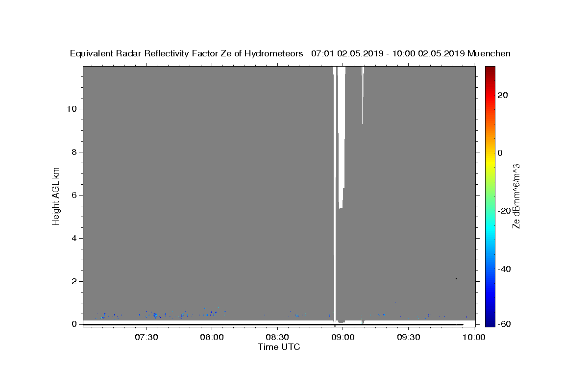Click the 'Time UTC' x-axis label
The width and height of the screenshot is (588, 392).
coord(279,347)
